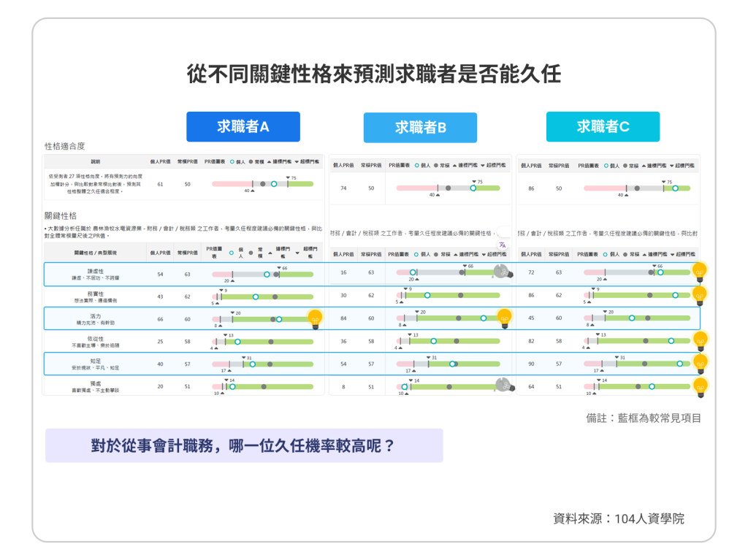This screenshot has width=748, height=560.
Task: Click the 求職者B header button
Action: pyautogui.click(x=420, y=128)
